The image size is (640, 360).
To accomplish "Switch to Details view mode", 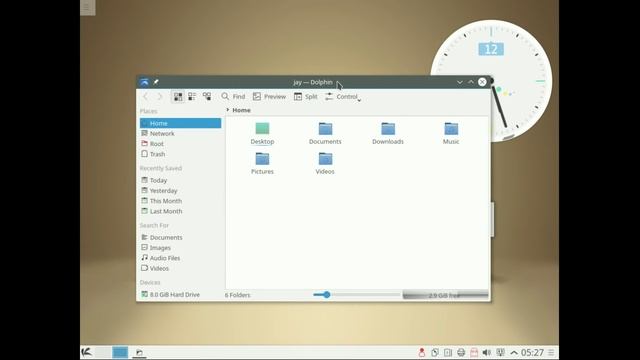I will pos(207,97).
